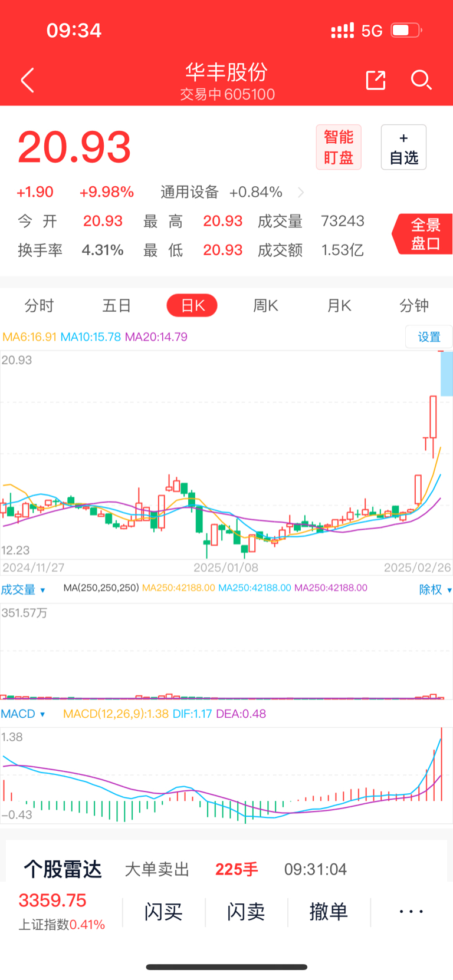The image size is (453, 980).
Task: Tap the MA10:15.78 indicator label
Action: point(91,336)
